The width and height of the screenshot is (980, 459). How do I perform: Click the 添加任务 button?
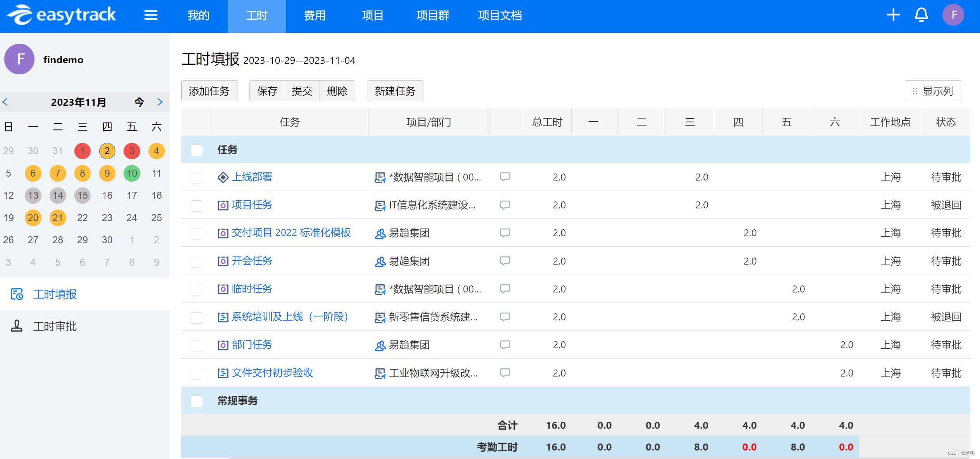coord(209,91)
